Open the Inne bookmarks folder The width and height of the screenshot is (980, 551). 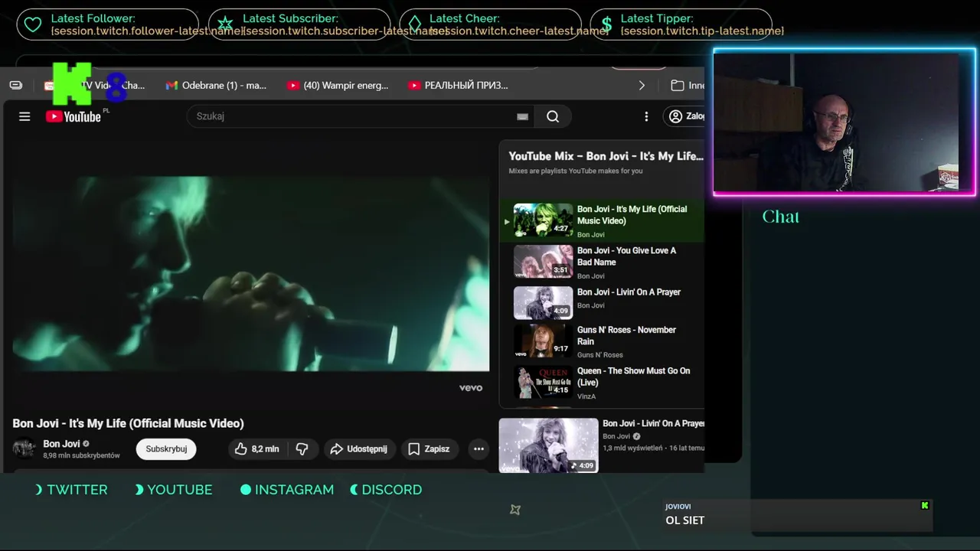(688, 86)
